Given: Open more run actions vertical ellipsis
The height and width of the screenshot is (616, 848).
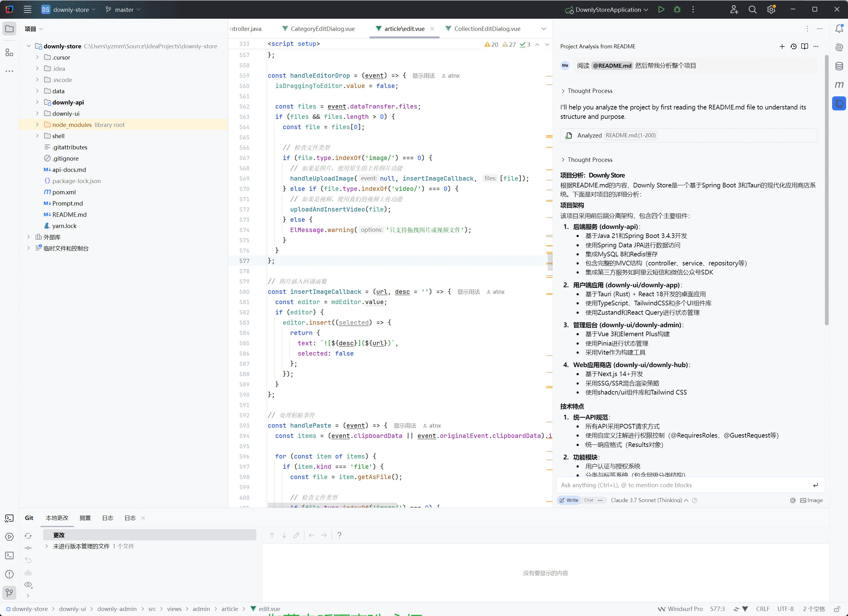Looking at the screenshot, I should (x=693, y=9).
